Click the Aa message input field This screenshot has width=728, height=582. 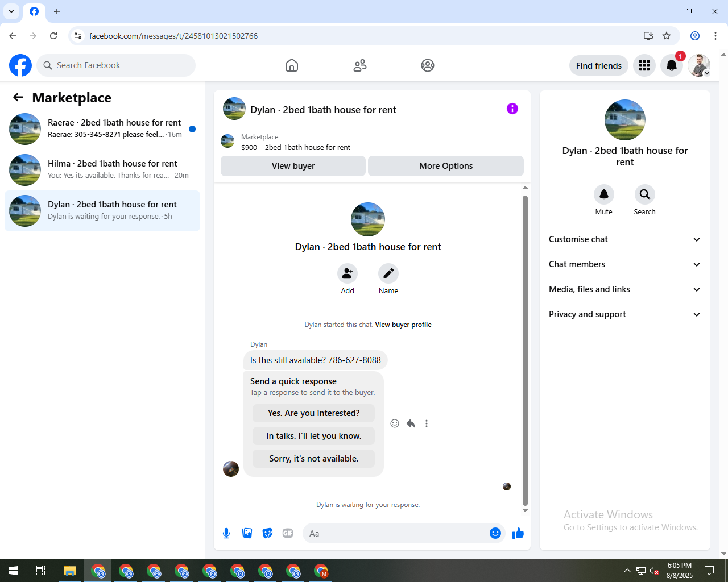(395, 533)
